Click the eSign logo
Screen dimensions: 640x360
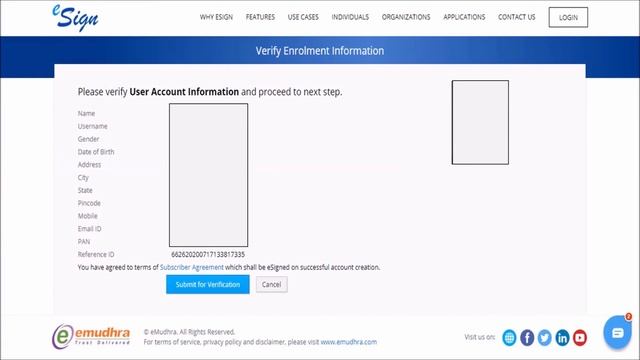point(76,18)
